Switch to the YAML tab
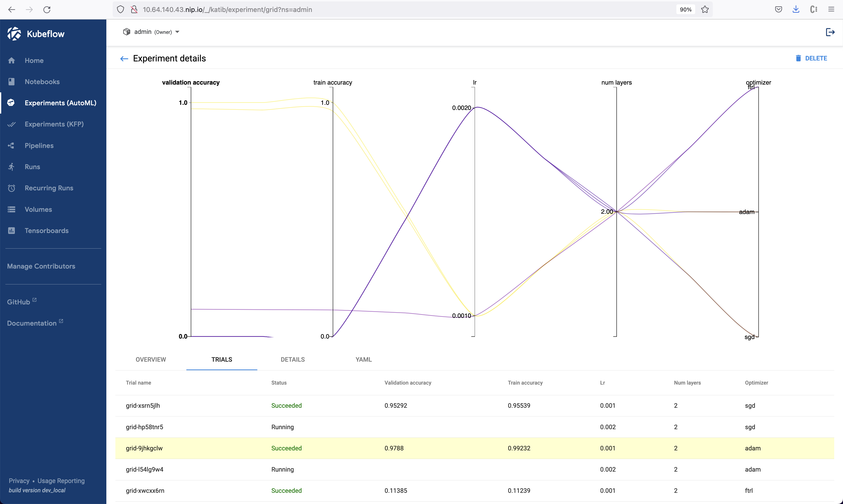 (x=363, y=359)
